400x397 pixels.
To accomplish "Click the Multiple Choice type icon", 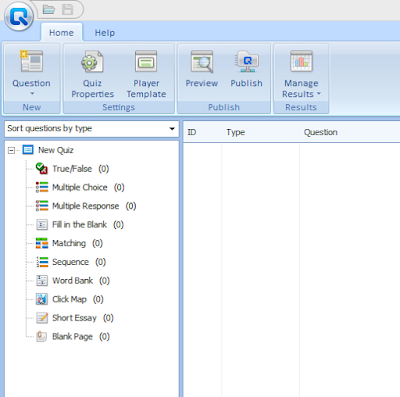I will click(x=42, y=187).
